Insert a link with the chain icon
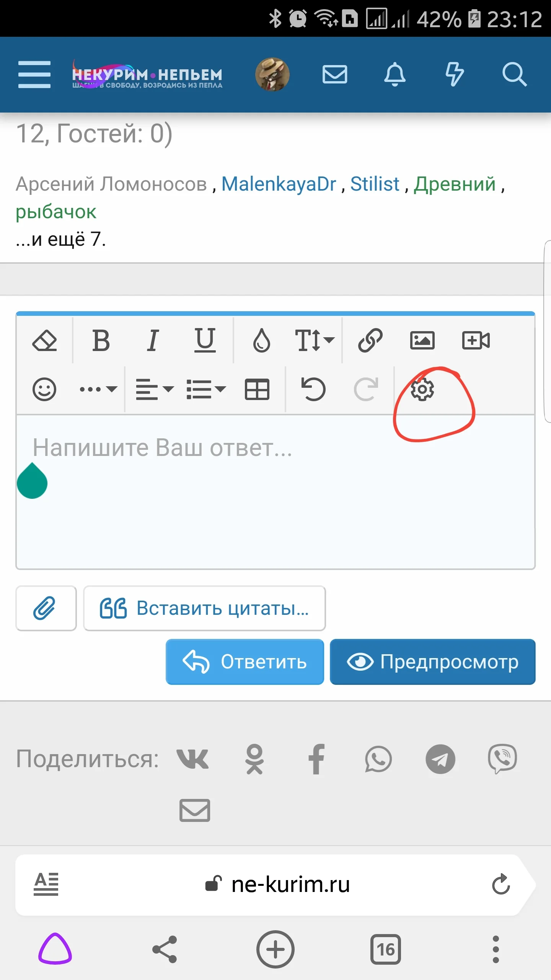551x980 pixels. 370,340
